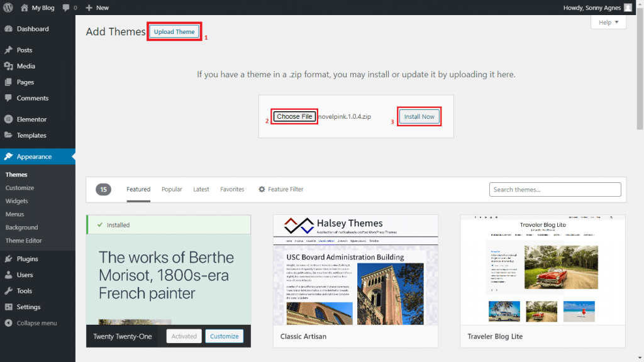Open Media via its sidebar icon

pos(8,66)
